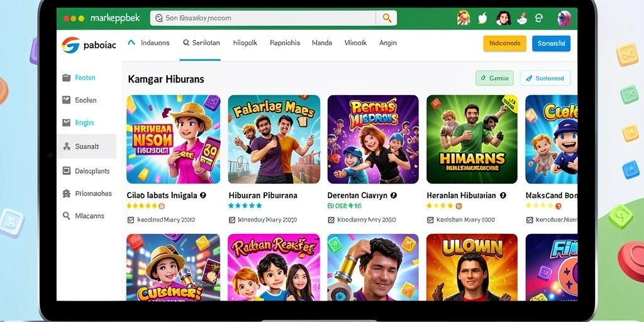Open Daloaplants in the sidebar
The image size is (644, 322).
coord(92,171)
